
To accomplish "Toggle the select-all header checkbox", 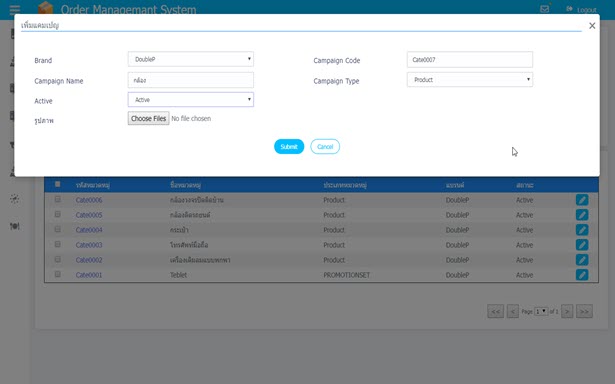I will (58, 184).
